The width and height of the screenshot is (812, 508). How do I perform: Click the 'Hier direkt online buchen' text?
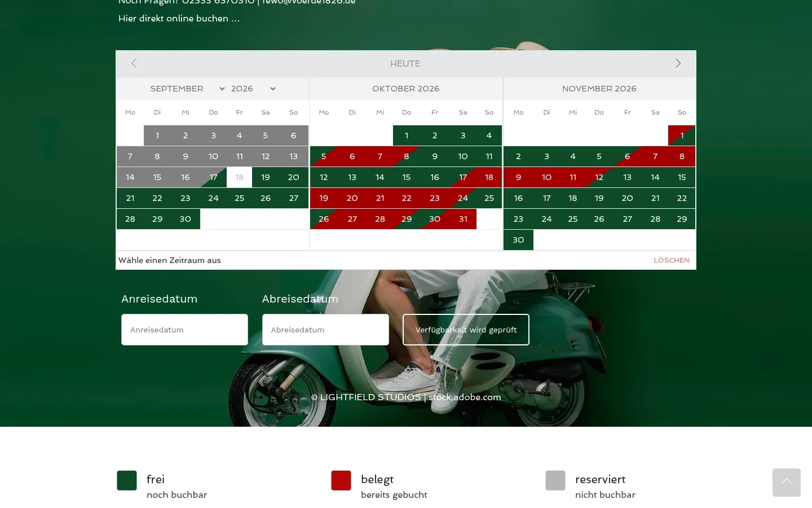[x=179, y=19]
